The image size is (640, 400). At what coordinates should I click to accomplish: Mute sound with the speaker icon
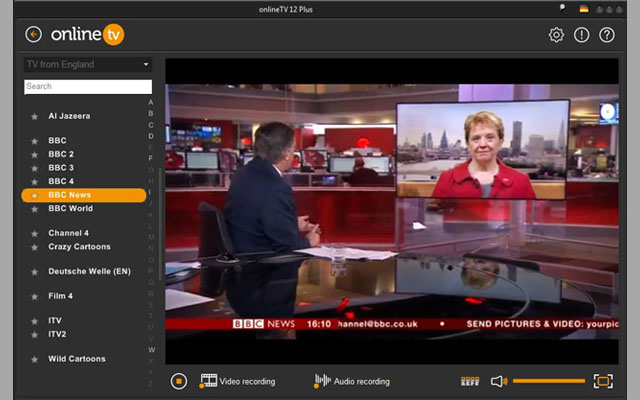coord(499,381)
